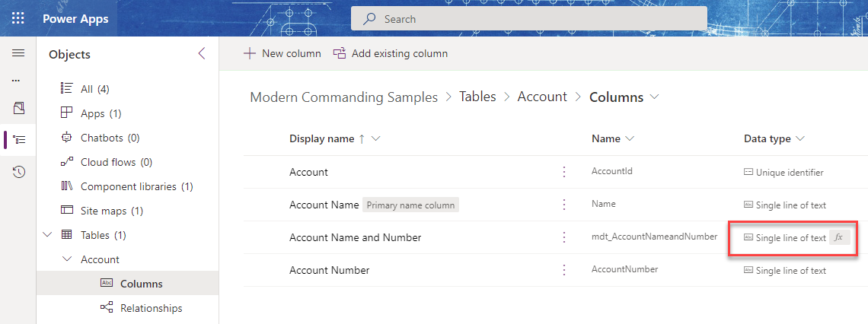Screen dimensions: 868x324
Task: Open the Account Name and Number column
Action: click(x=355, y=238)
